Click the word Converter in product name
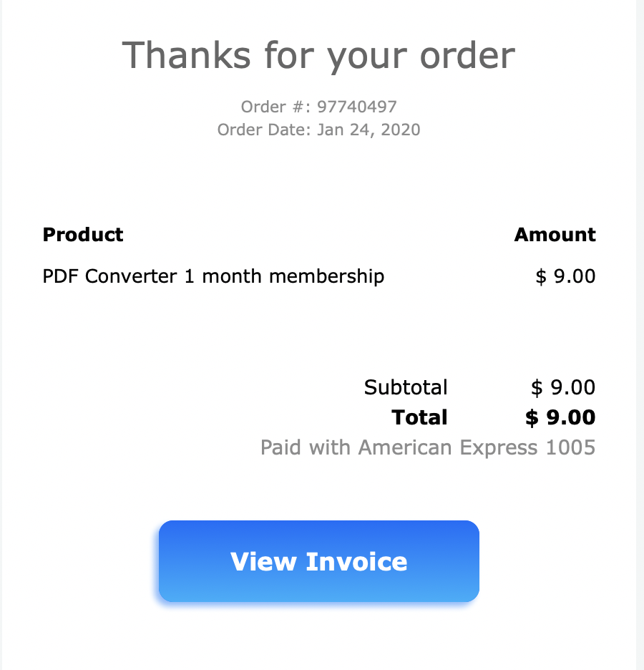Screen dimensions: 644x670 (x=131, y=276)
